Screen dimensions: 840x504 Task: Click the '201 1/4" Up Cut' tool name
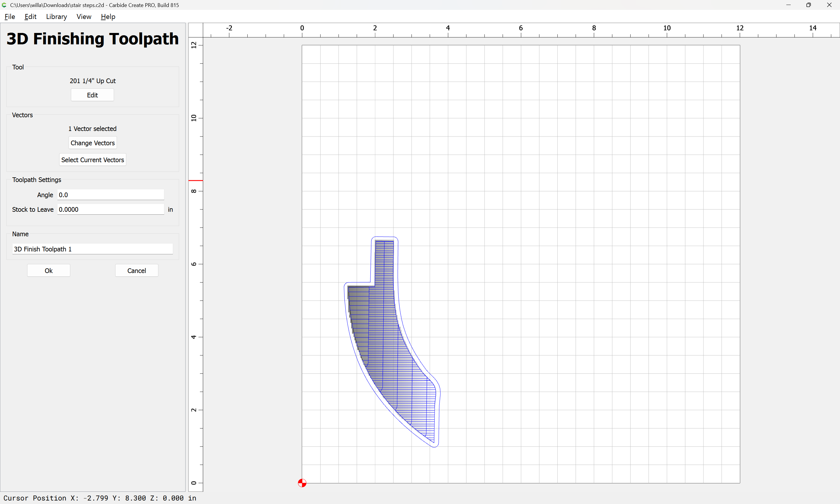click(x=93, y=81)
